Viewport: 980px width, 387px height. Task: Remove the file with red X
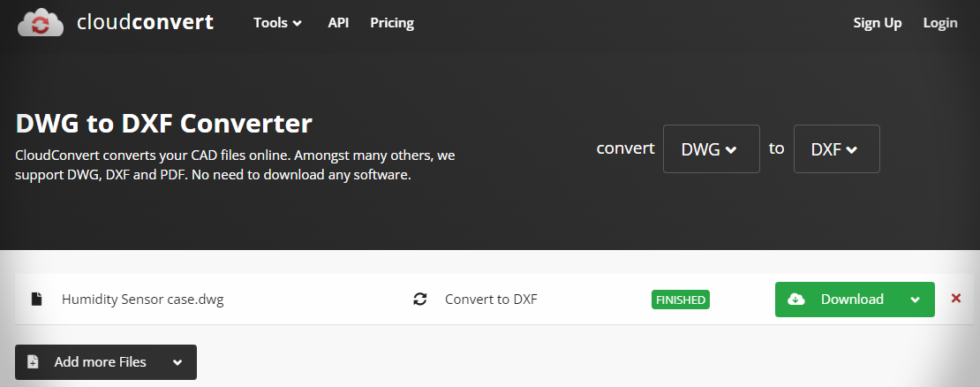pyautogui.click(x=955, y=299)
